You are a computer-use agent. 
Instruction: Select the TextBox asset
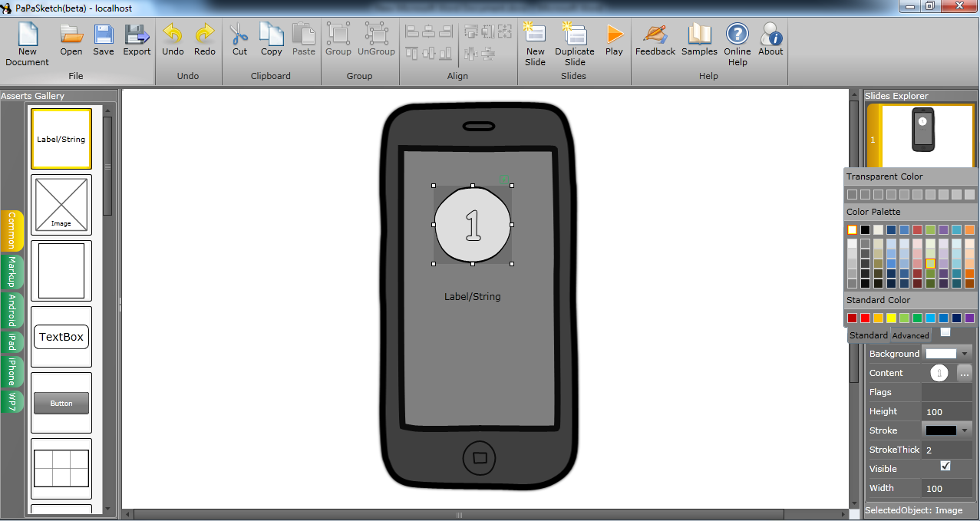coord(61,337)
